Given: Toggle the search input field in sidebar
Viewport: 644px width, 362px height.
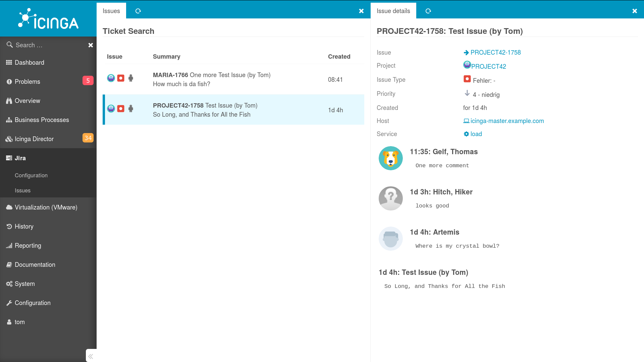Looking at the screenshot, I should pyautogui.click(x=91, y=45).
